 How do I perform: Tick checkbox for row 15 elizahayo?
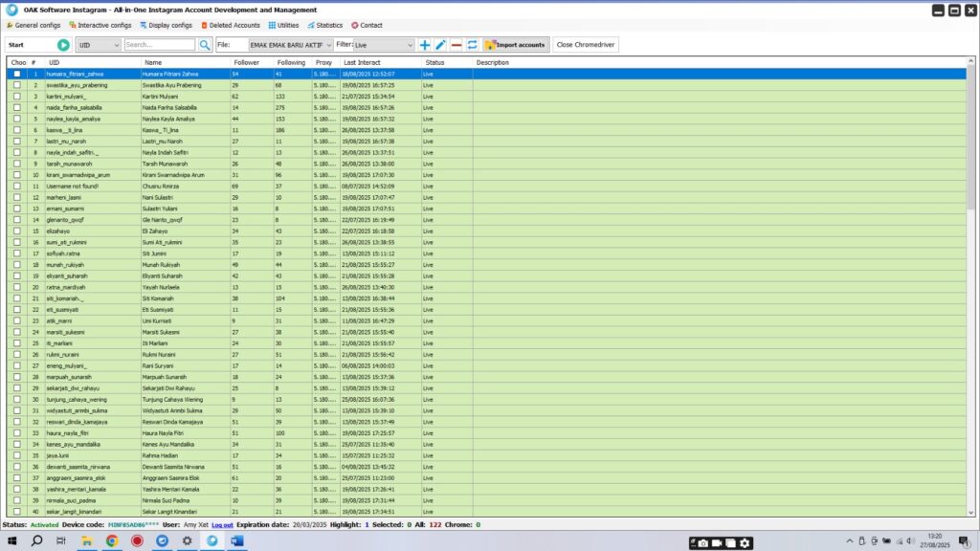point(17,231)
